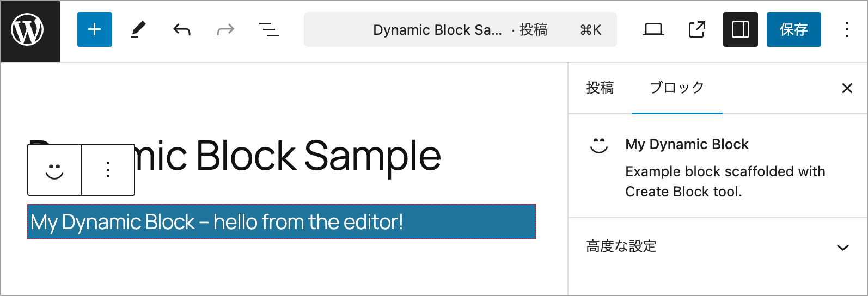Open the Dynamic Block Sample command palette
Viewport: 868px width, 296px height.
pos(460,29)
